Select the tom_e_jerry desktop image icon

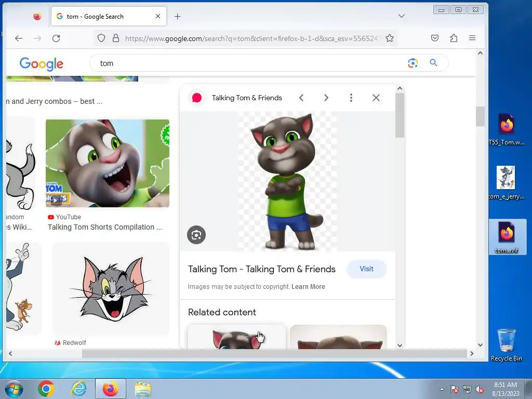click(x=506, y=182)
